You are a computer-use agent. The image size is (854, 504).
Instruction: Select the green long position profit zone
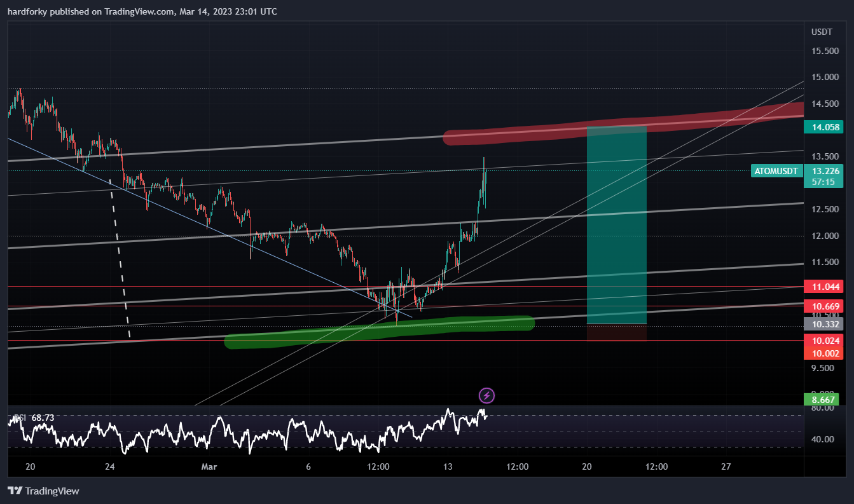coord(617,225)
